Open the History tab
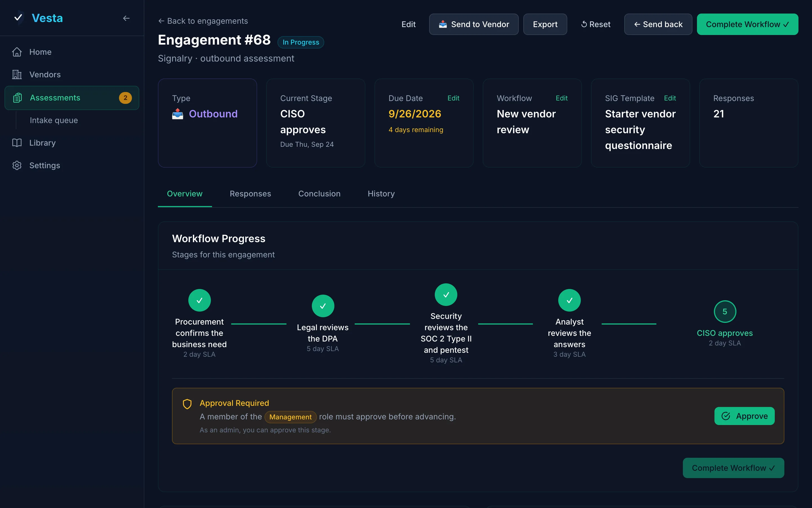The image size is (812, 508). 381,194
